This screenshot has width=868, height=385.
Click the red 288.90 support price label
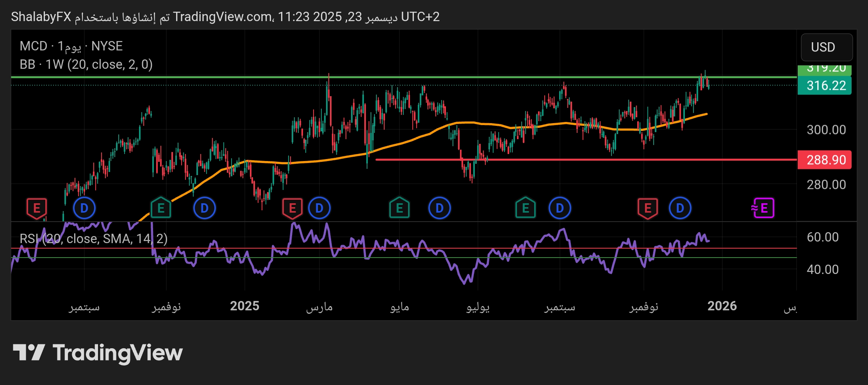824,160
